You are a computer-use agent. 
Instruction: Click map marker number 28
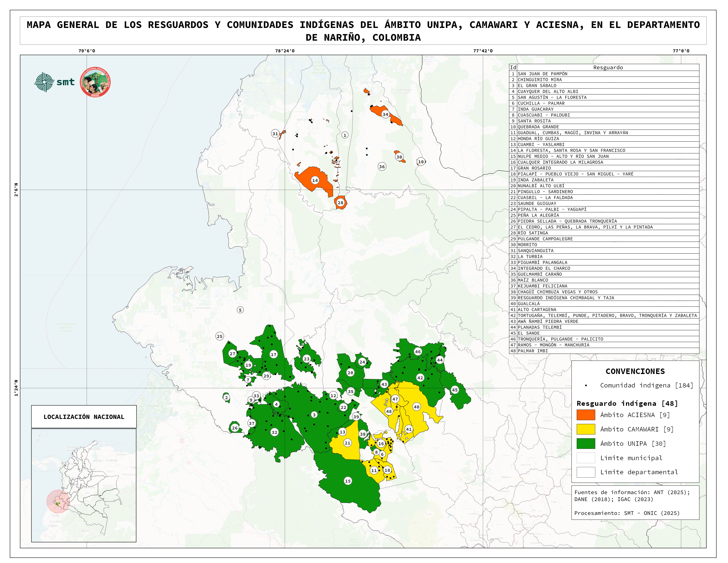(x=340, y=202)
